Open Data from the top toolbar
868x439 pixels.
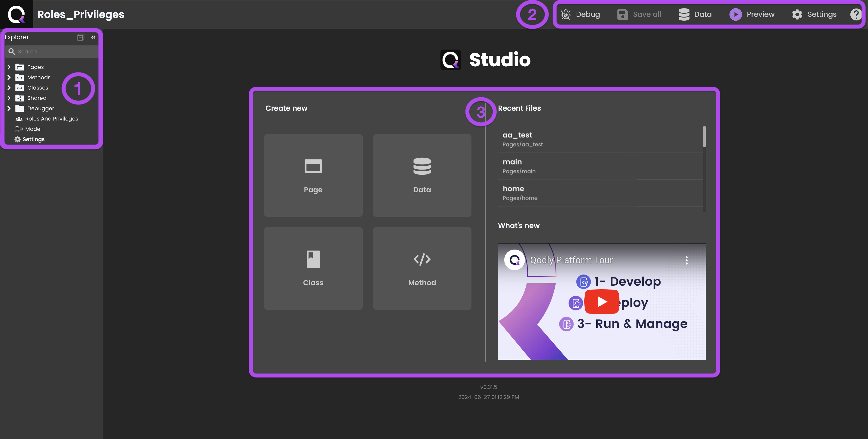coord(695,14)
